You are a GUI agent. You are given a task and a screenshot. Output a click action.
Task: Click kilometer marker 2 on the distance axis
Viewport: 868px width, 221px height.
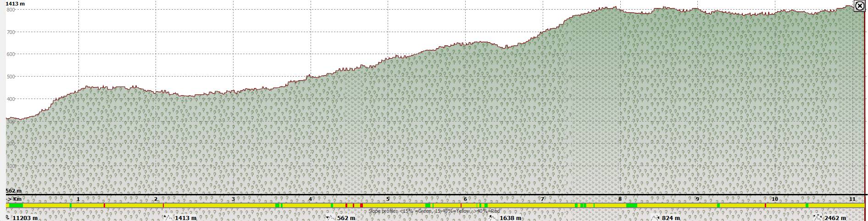pos(156,199)
